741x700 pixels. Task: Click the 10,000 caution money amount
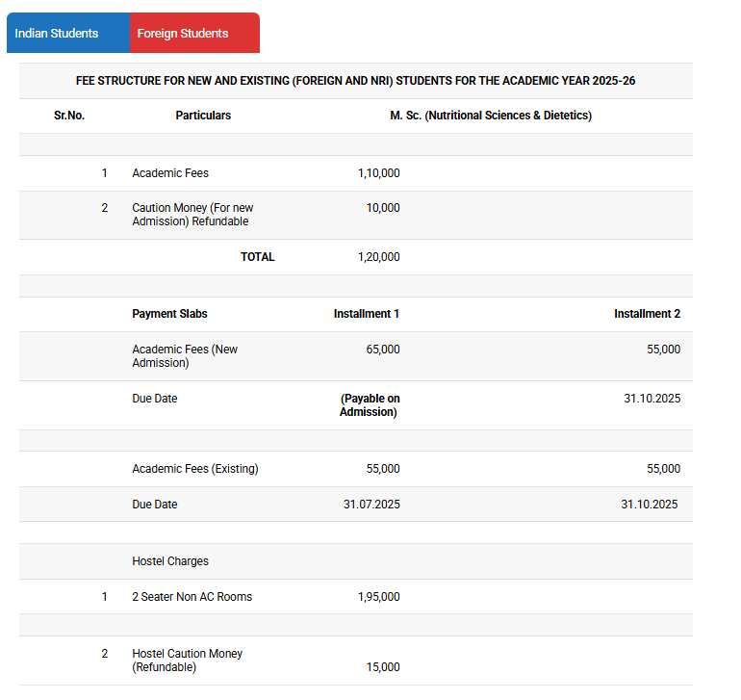[383, 208]
